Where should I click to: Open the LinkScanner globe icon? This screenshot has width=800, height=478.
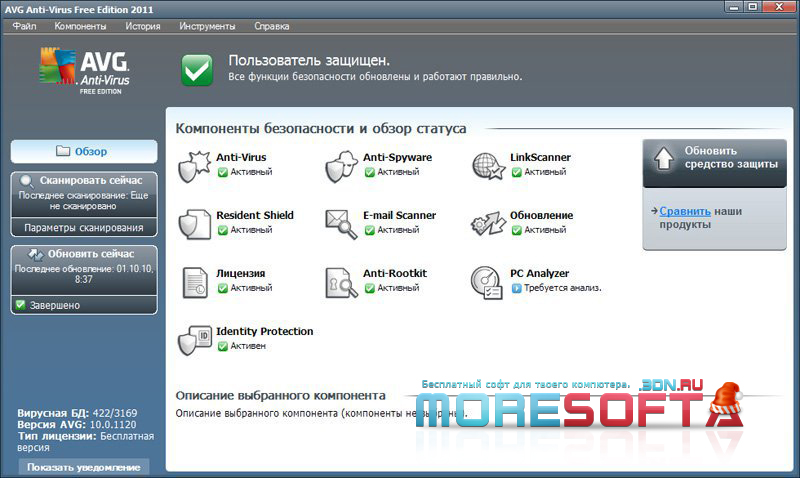[x=488, y=166]
